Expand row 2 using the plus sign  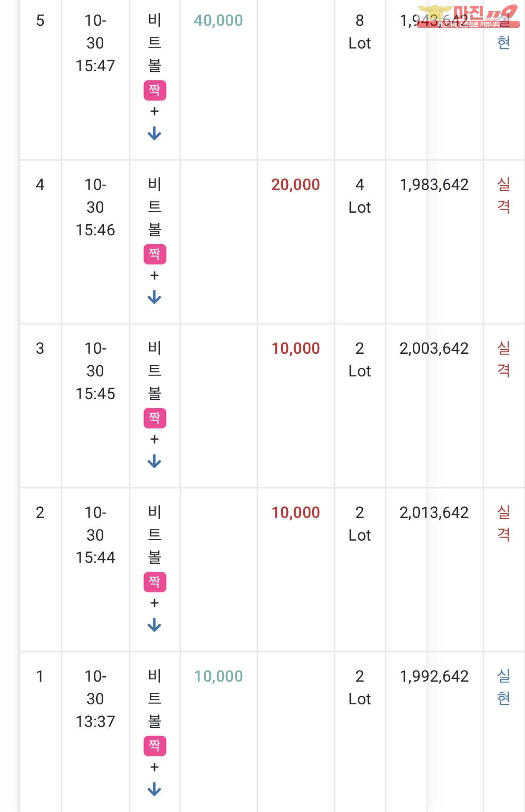[155, 603]
